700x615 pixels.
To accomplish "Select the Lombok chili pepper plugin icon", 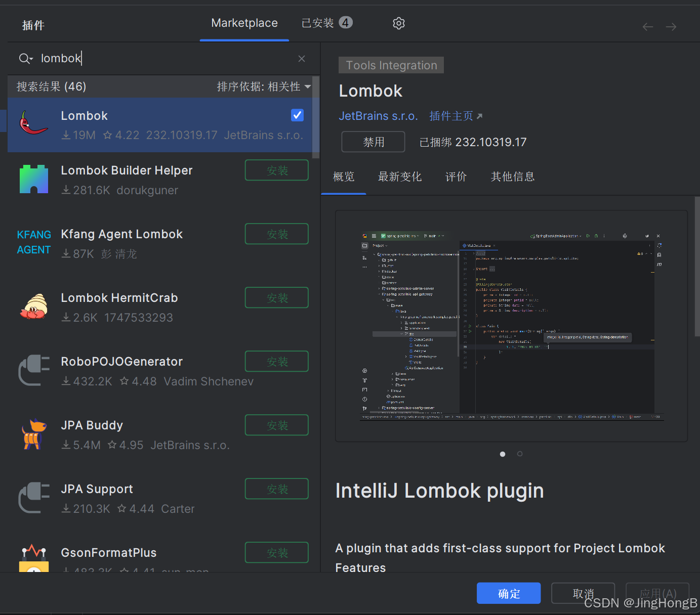I will click(x=33, y=123).
